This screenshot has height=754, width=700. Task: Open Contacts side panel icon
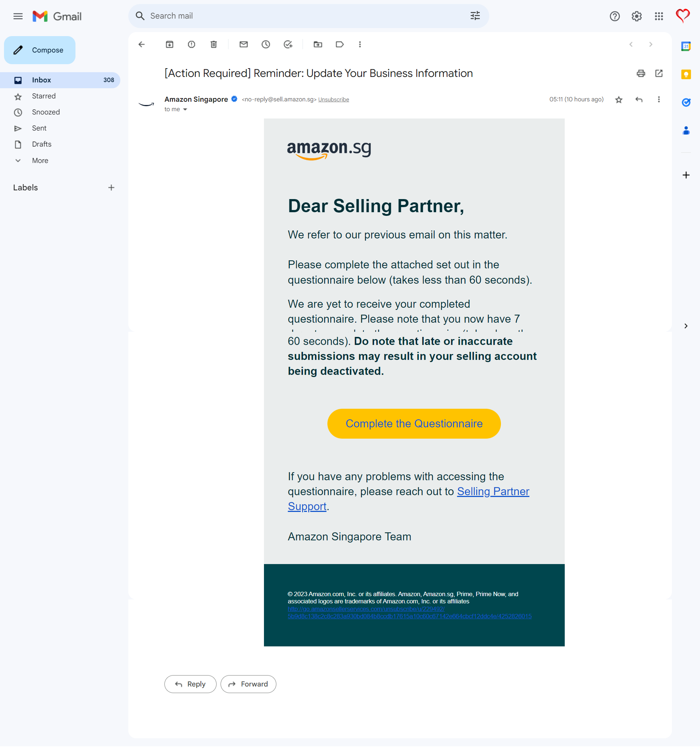coord(686,131)
